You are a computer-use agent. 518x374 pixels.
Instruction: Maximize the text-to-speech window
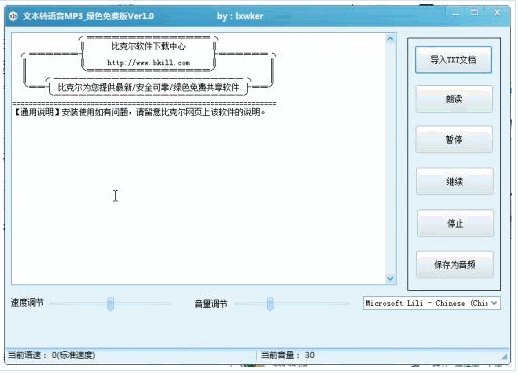[474, 13]
